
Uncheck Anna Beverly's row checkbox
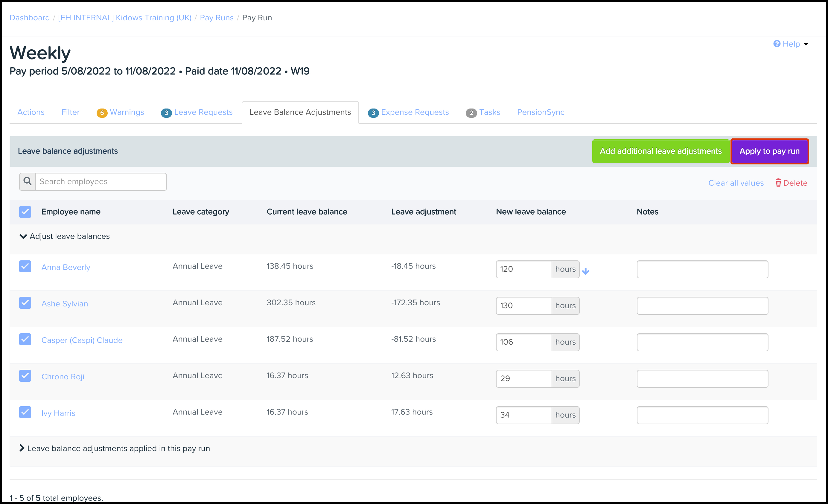tap(25, 266)
